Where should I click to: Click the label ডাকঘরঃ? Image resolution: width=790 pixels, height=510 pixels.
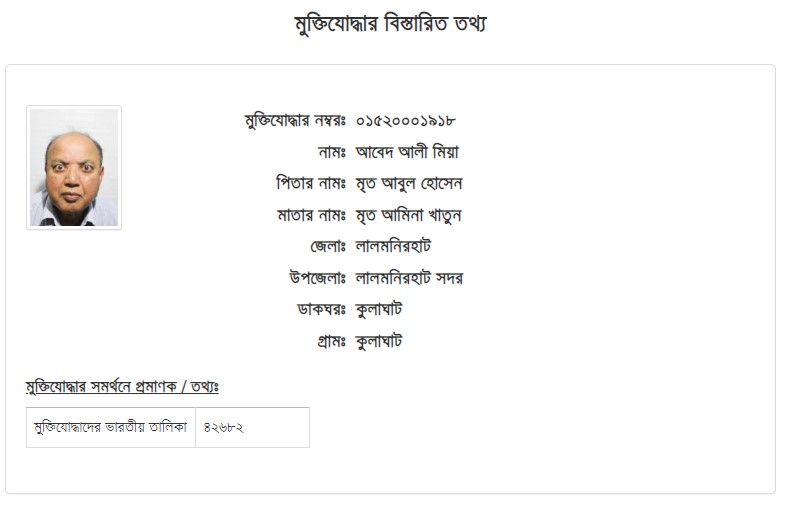321,309
